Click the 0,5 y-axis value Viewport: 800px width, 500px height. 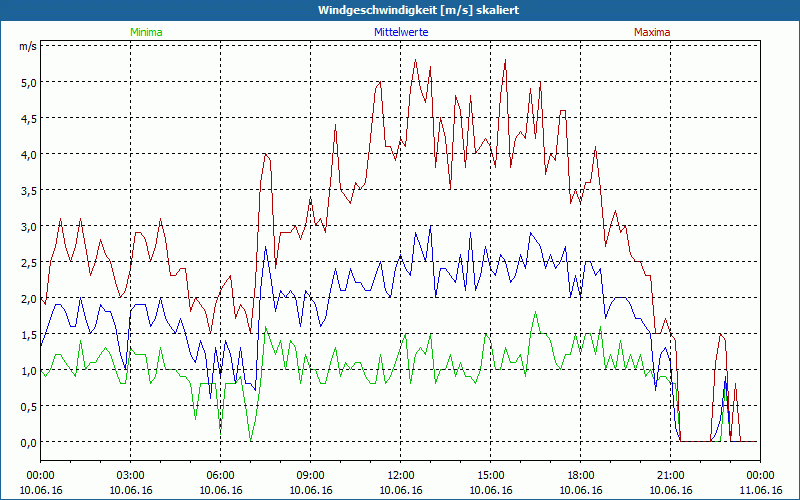coord(29,406)
